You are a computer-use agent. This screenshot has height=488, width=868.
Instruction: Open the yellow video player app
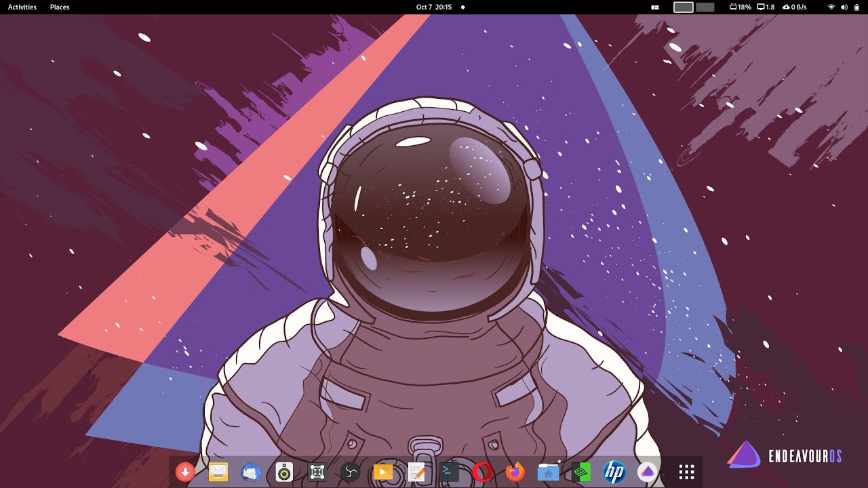[x=383, y=472]
